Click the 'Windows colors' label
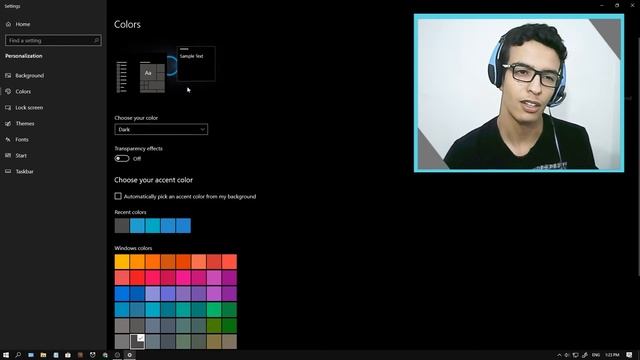This screenshot has height=360, width=640. [x=133, y=248]
